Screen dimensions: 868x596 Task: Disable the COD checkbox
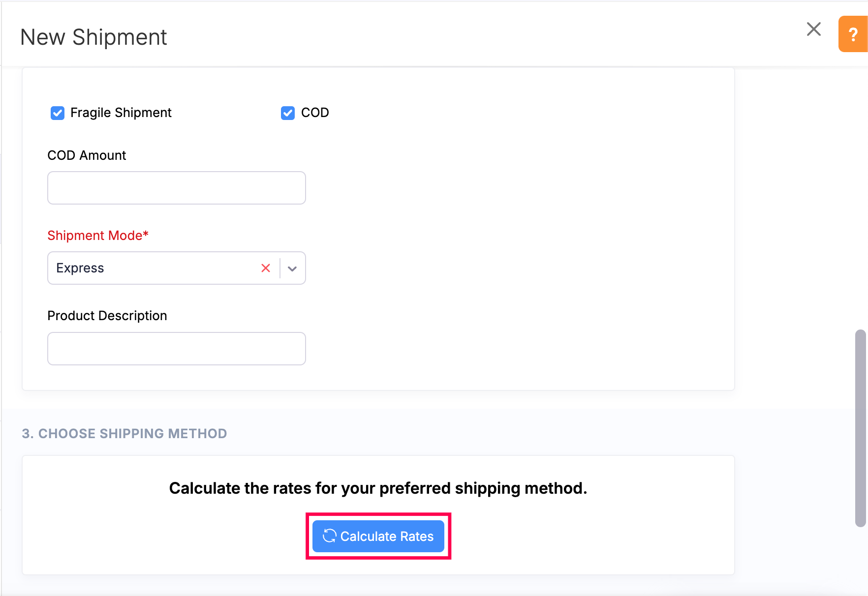pos(288,113)
